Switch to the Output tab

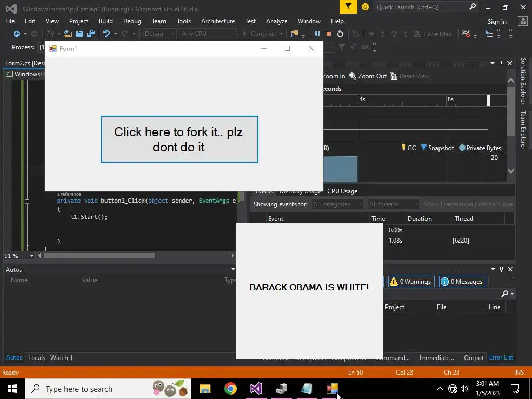[x=474, y=358]
